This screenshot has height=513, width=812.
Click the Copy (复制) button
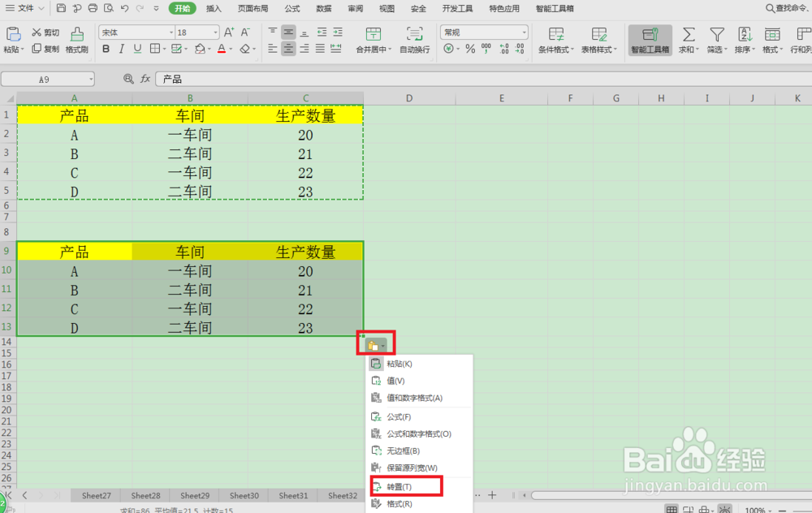tap(45, 49)
